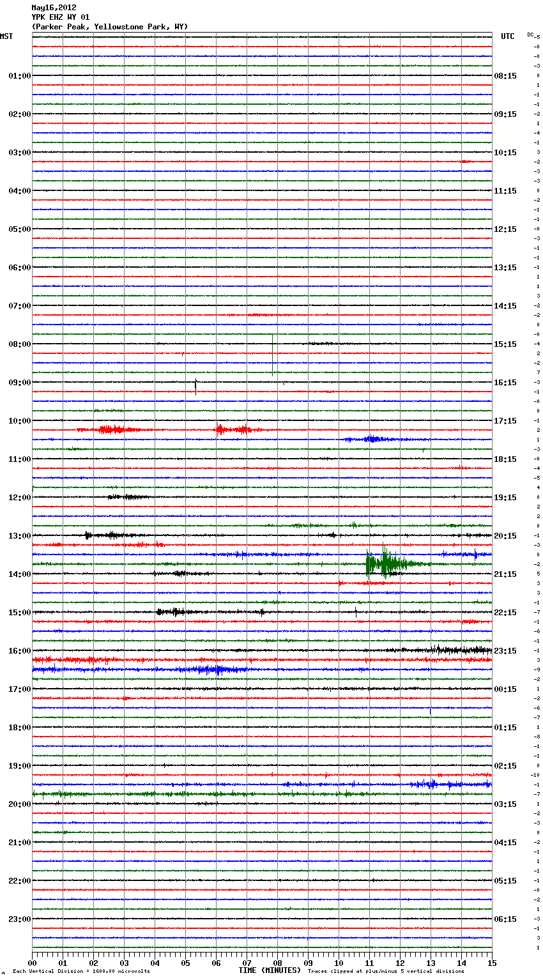543x980 pixels.
Task: Select the 14:00 MST time label
Action: pos(19,574)
